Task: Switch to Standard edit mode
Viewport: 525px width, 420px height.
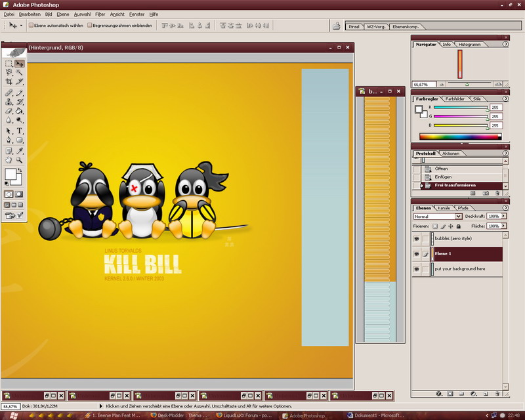Action: tap(9, 194)
